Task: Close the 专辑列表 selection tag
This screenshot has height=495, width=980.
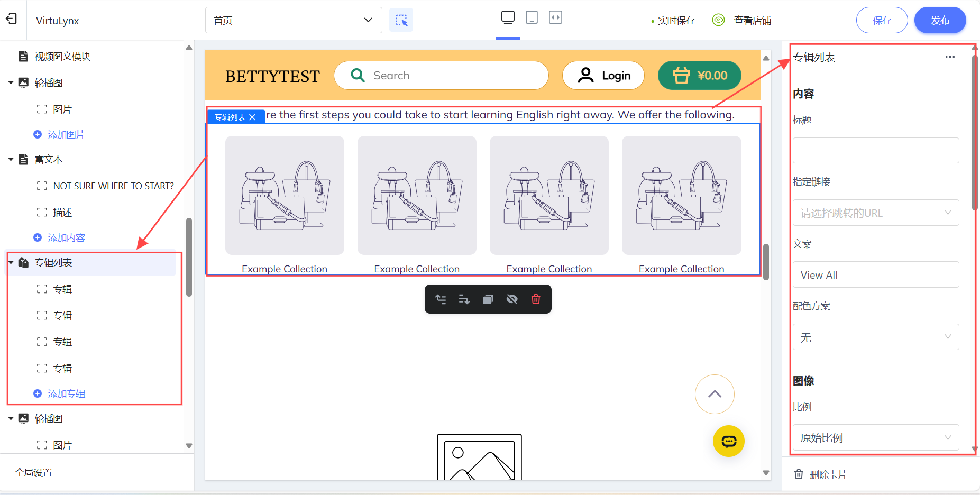Action: click(x=252, y=117)
